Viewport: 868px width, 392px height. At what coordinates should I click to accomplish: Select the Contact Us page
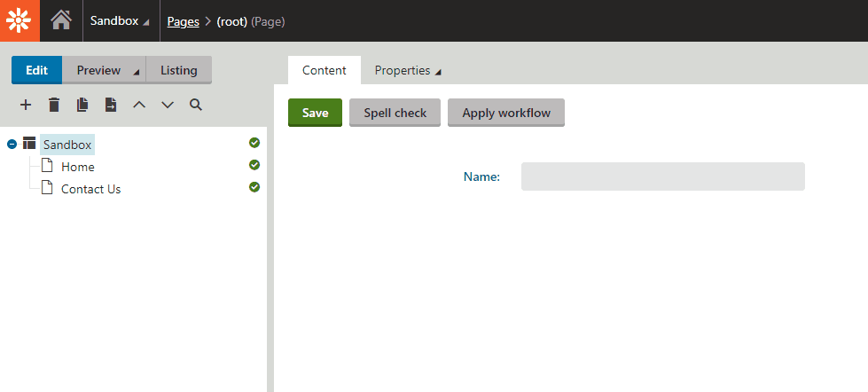90,189
